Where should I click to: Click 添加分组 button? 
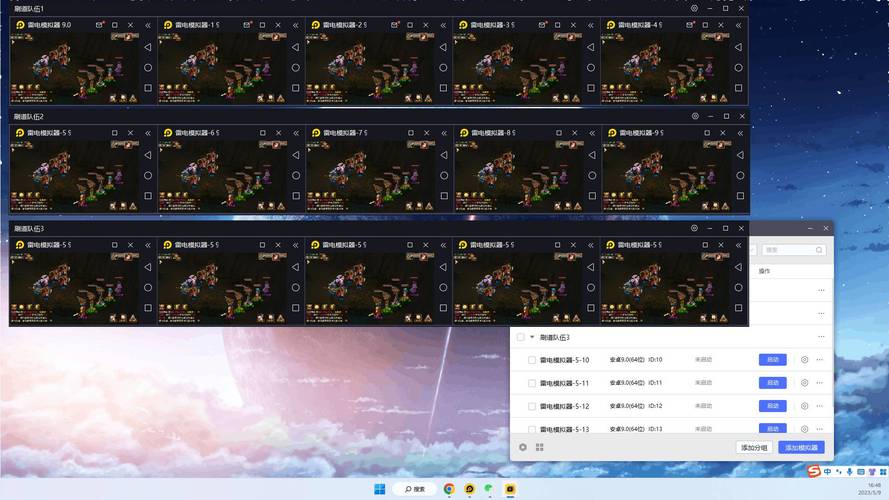[754, 447]
